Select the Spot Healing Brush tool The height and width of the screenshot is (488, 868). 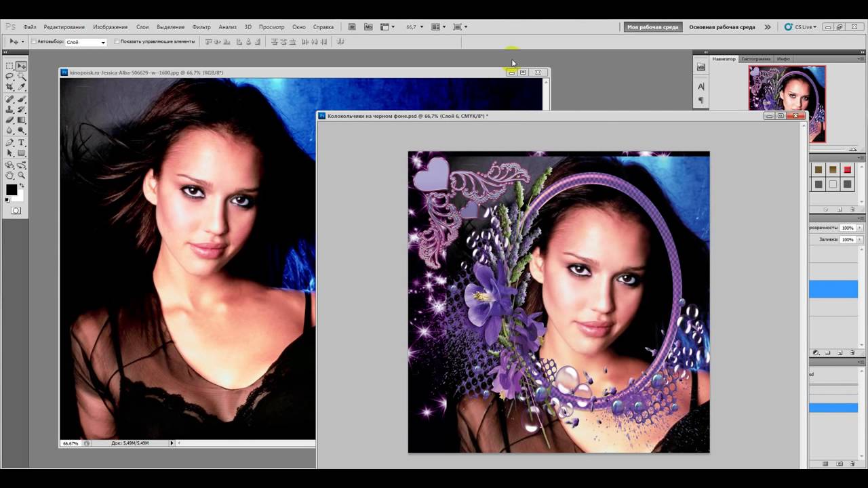pos(10,99)
